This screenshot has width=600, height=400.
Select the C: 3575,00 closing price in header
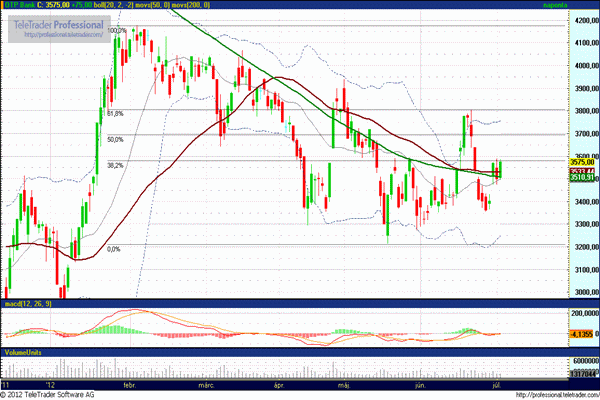point(54,5)
